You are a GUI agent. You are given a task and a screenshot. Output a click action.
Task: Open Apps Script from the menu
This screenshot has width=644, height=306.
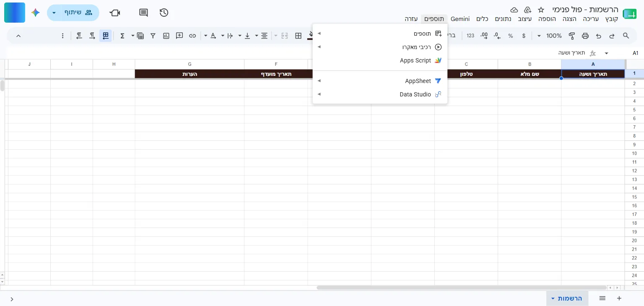pos(380,60)
